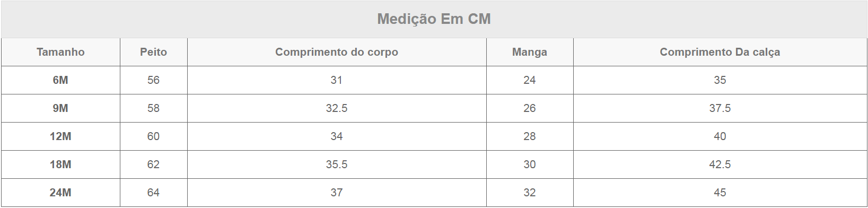Select the 12M size row label
868x208 pixels.
[x=60, y=136]
